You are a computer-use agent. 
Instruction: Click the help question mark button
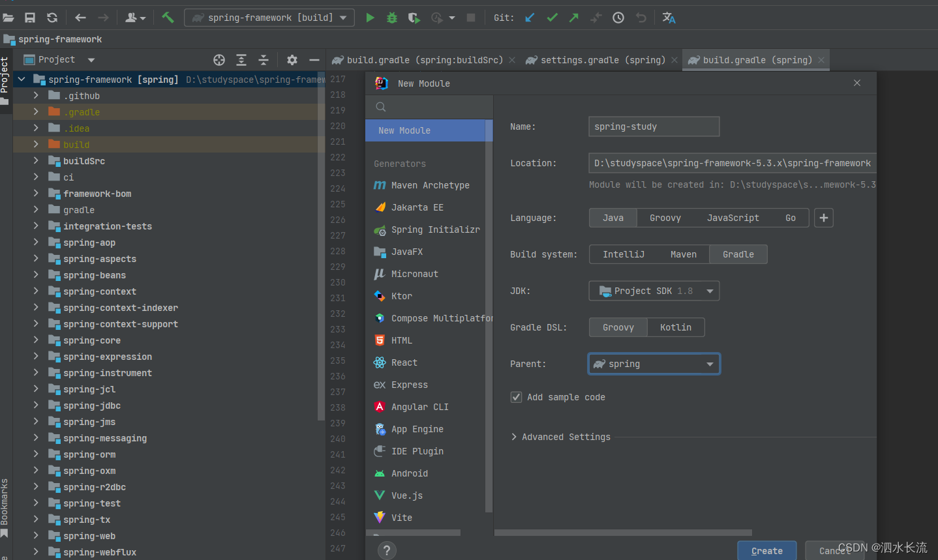coord(387,551)
